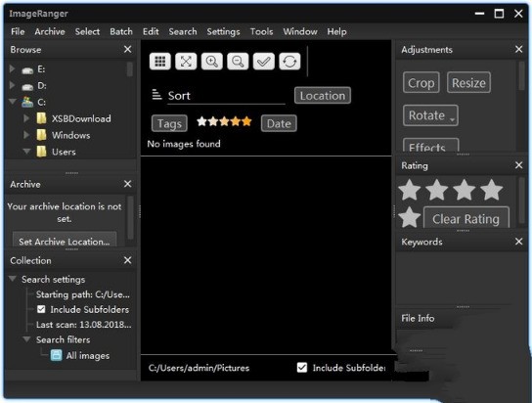Close the Archive panel
Viewport: 532px width, 403px height.
(x=127, y=184)
